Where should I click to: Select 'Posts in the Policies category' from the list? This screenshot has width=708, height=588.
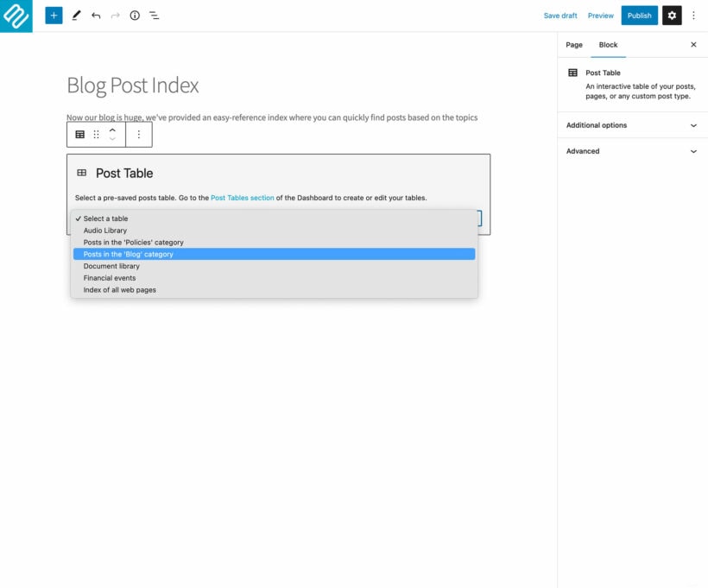click(133, 242)
